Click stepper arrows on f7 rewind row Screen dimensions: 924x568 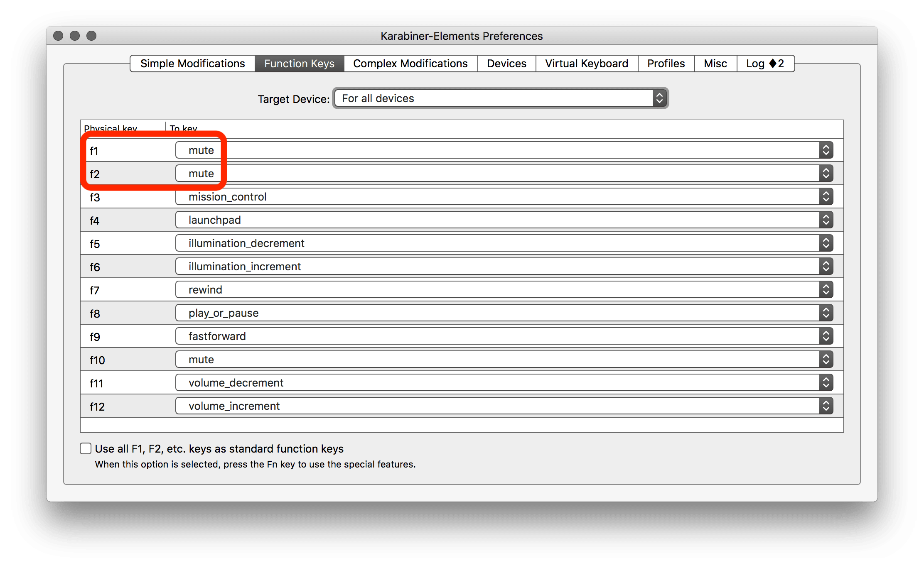point(826,289)
